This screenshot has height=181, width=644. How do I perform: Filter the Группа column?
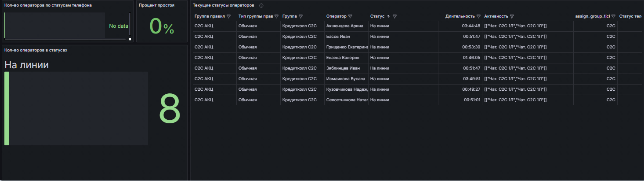(300, 16)
